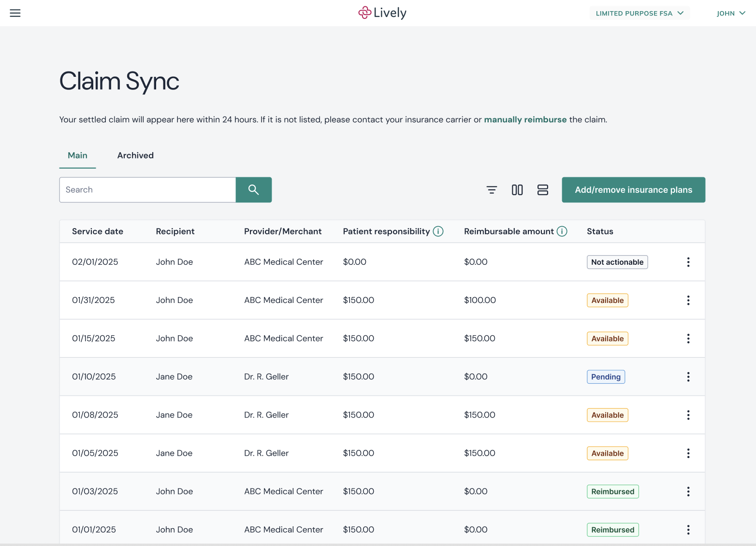756x546 pixels.
Task: Focus the Search input field
Action: pos(147,190)
